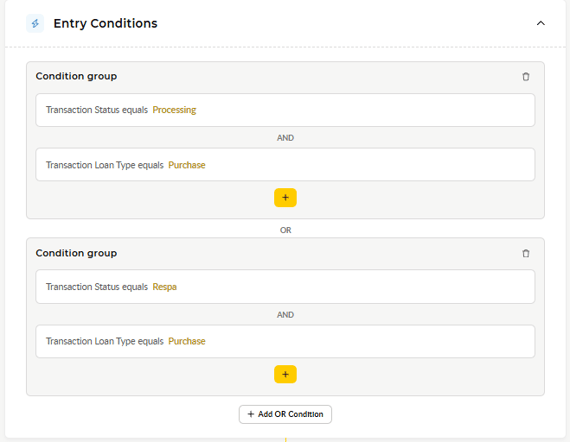Viewport: 570px width, 442px height.
Task: Delete the condition group containing Respa status
Action: click(x=526, y=253)
